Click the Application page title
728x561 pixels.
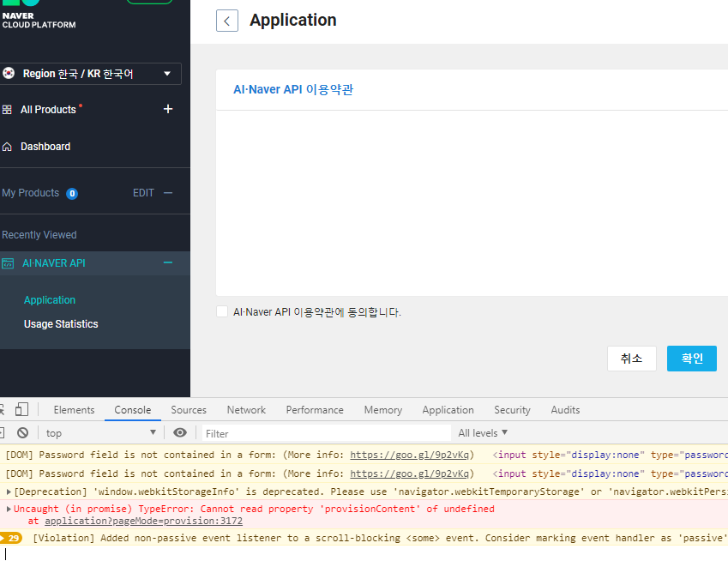tap(293, 20)
